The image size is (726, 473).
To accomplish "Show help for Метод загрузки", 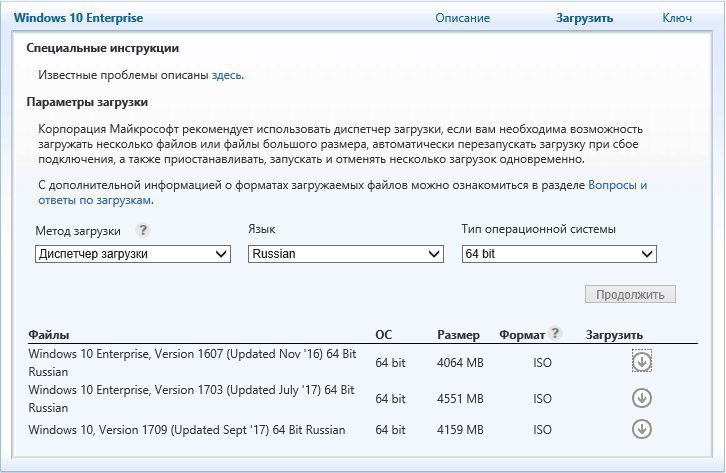I will 143,230.
